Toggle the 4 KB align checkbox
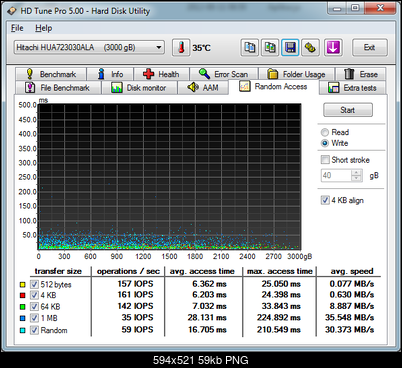The image size is (402, 368). click(x=325, y=200)
